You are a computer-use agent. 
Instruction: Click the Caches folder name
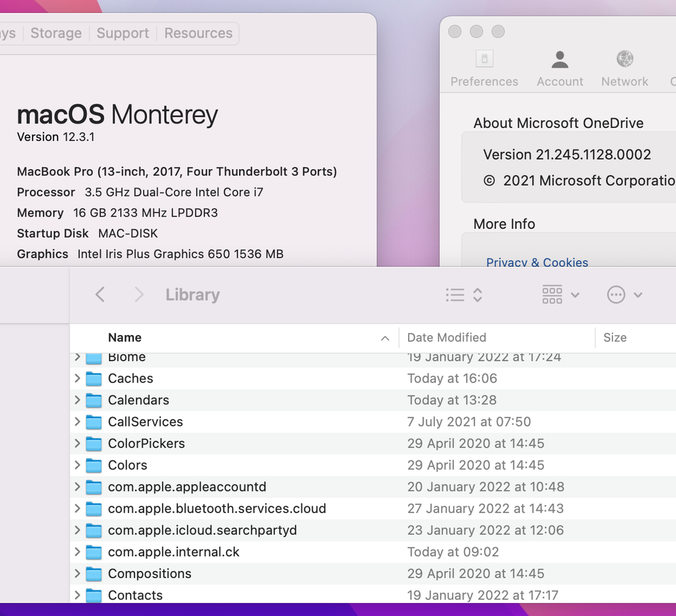point(130,378)
